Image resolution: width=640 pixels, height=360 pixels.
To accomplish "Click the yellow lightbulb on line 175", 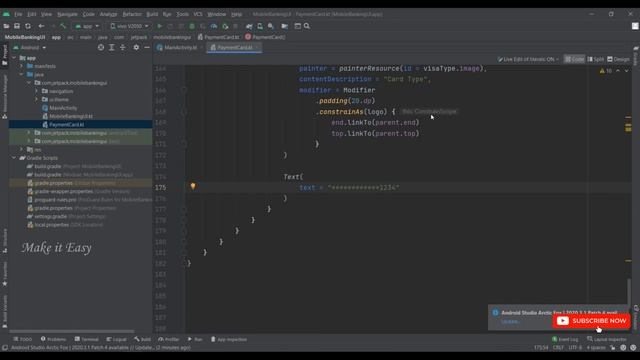I will click(x=193, y=187).
